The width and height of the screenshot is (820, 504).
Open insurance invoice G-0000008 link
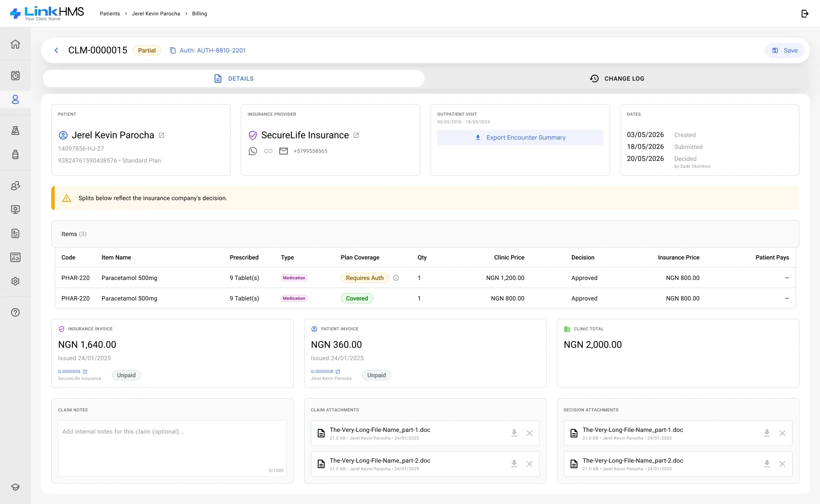pyautogui.click(x=73, y=372)
